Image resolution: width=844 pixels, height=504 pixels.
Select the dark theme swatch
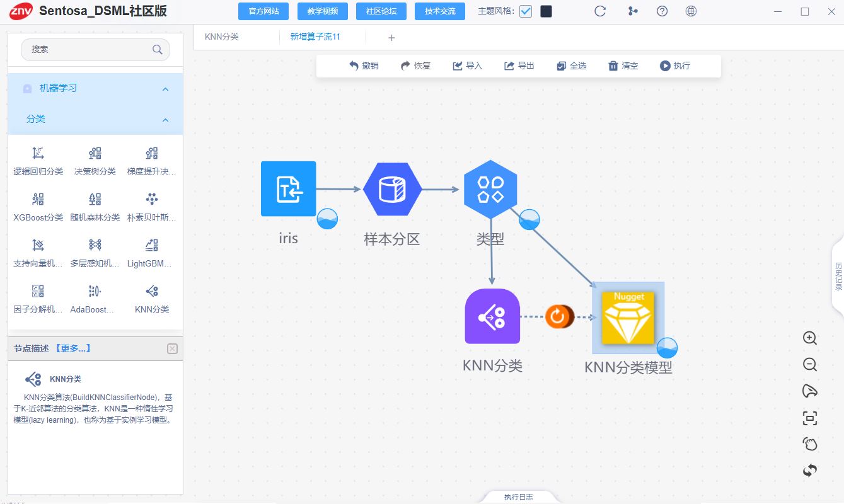[546, 11]
